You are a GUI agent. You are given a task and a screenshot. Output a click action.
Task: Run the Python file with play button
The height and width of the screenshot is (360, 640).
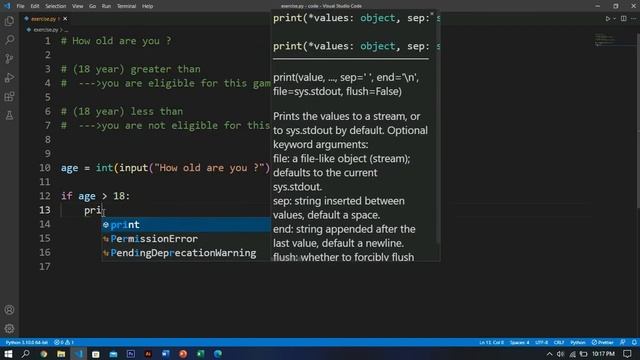coord(607,19)
